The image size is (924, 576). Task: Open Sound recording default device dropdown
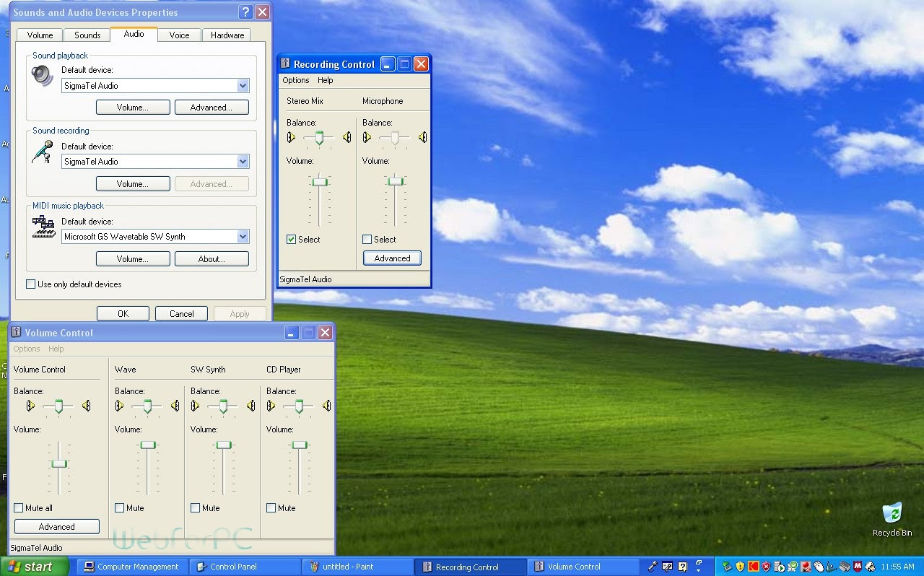pos(243,162)
